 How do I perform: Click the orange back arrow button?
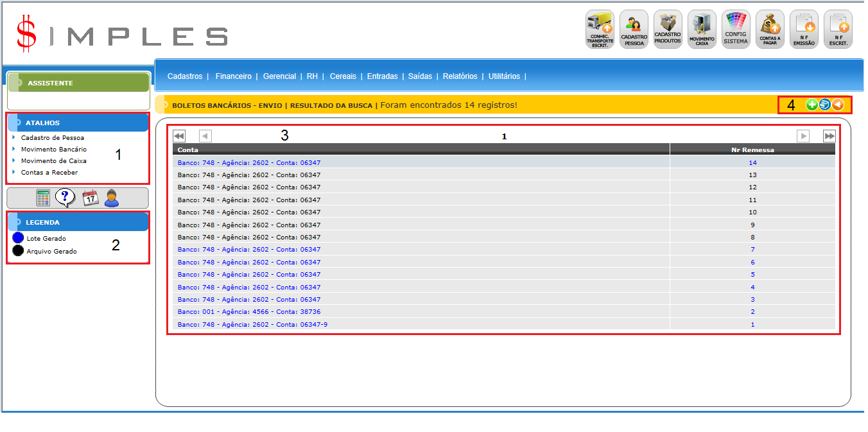pyautogui.click(x=838, y=105)
